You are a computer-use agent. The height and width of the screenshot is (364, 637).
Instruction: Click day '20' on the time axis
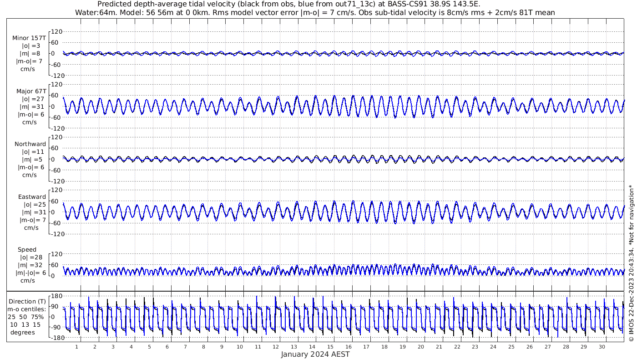coord(421,347)
